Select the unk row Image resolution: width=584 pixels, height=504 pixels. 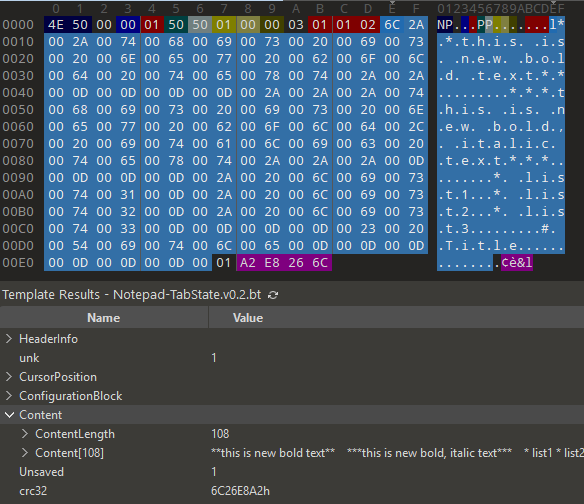pos(292,358)
